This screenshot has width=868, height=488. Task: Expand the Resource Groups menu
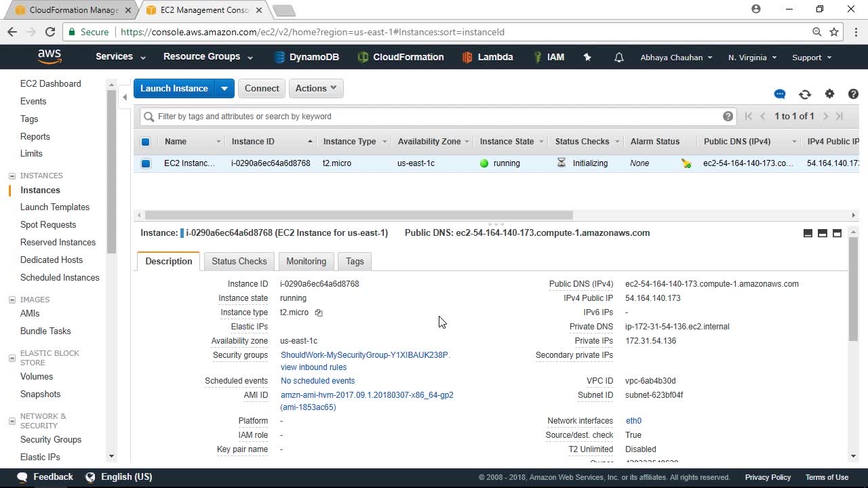tap(208, 57)
